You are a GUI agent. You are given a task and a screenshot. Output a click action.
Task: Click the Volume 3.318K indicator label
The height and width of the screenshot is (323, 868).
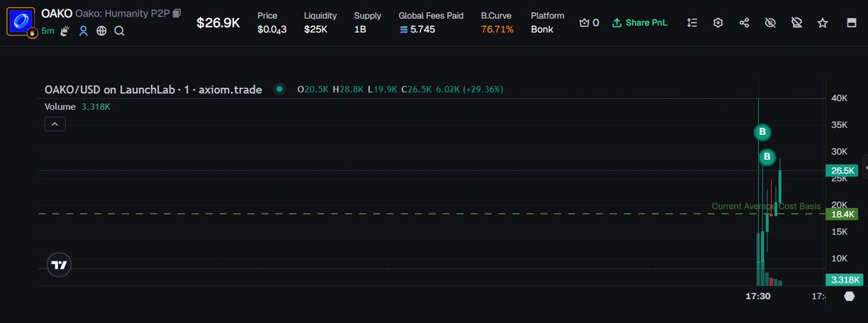(x=77, y=106)
